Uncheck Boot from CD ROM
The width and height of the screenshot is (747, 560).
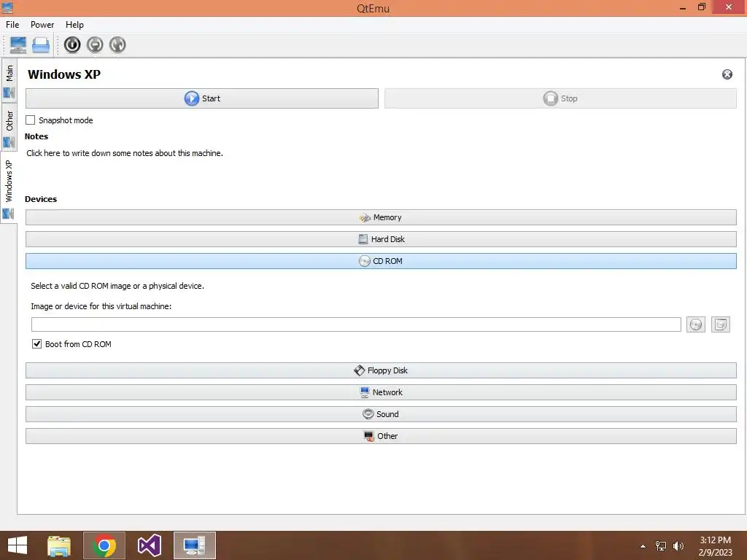pyautogui.click(x=36, y=344)
